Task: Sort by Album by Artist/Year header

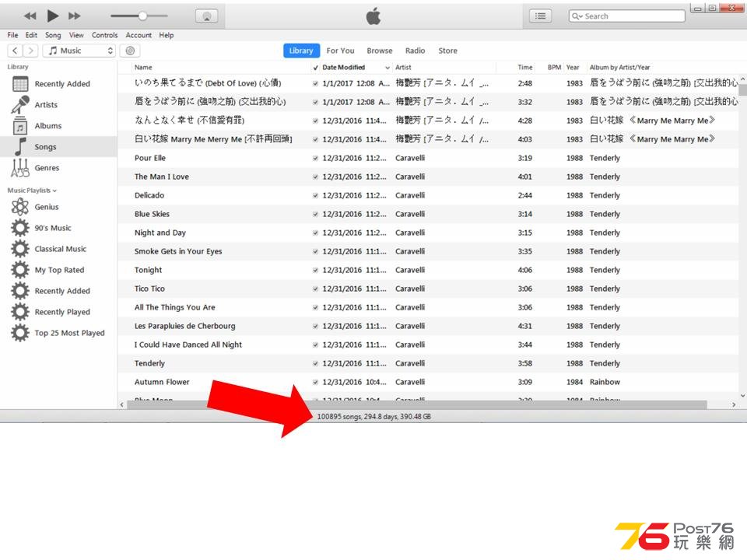Action: click(x=619, y=67)
